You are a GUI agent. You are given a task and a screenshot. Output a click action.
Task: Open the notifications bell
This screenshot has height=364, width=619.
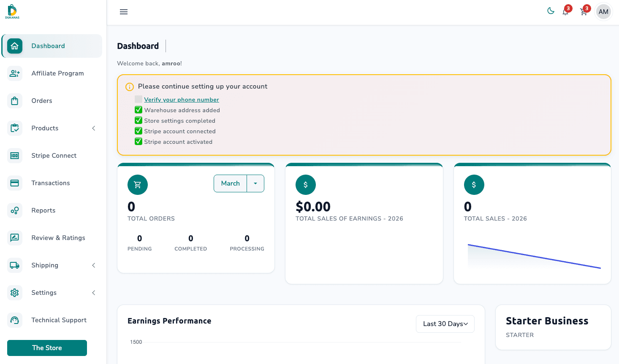click(x=565, y=12)
